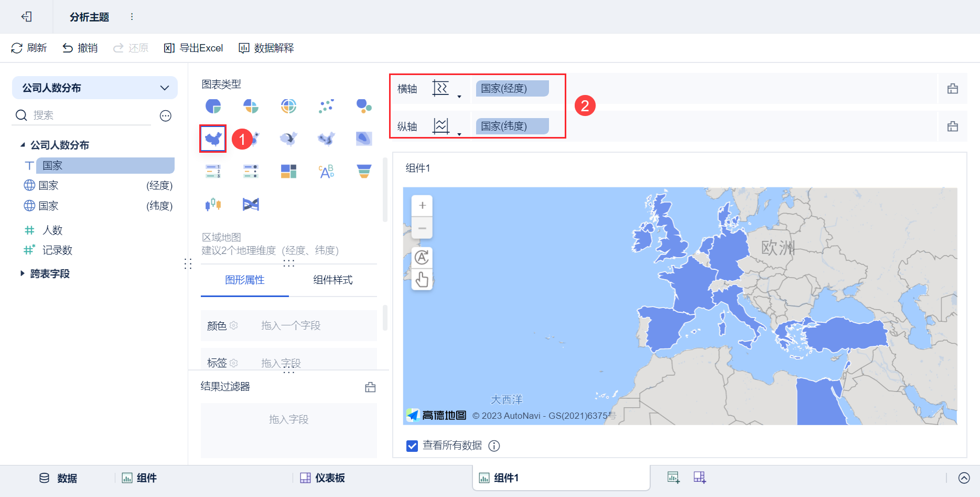Choose the treemap chart type

[x=288, y=171]
